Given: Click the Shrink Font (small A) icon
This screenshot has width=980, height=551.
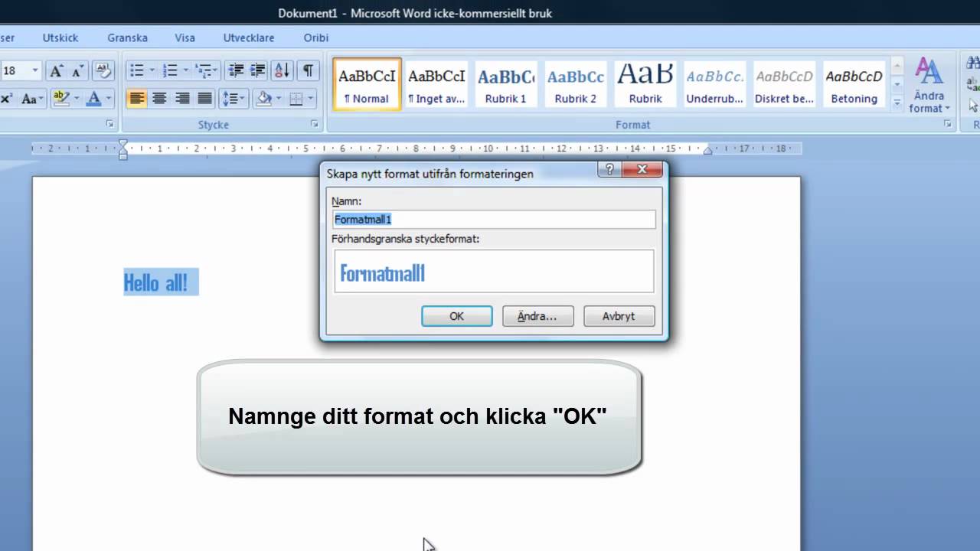Looking at the screenshot, I should (77, 71).
